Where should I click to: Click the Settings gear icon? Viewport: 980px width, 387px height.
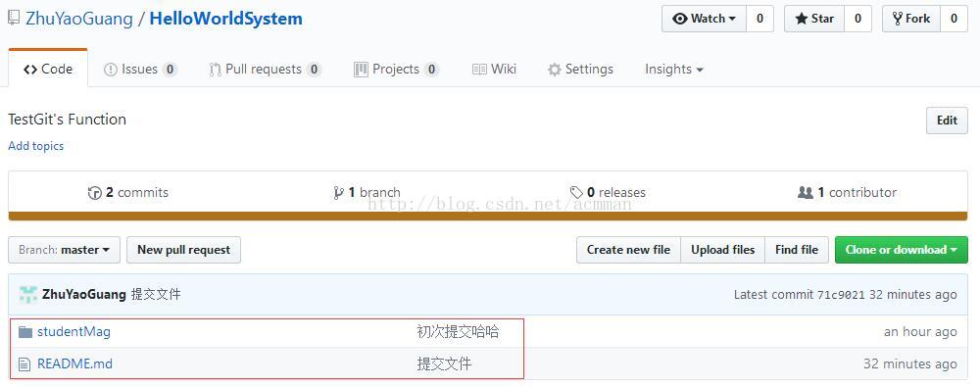(555, 70)
